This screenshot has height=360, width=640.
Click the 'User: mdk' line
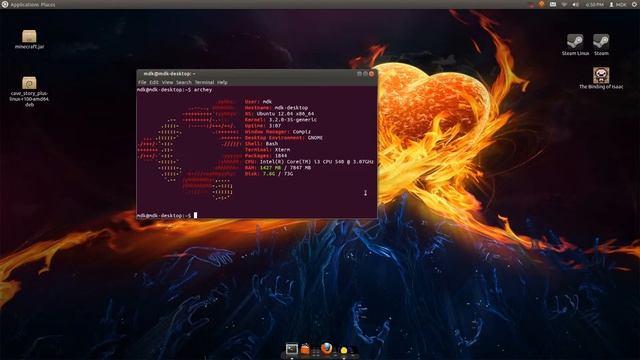coord(258,102)
